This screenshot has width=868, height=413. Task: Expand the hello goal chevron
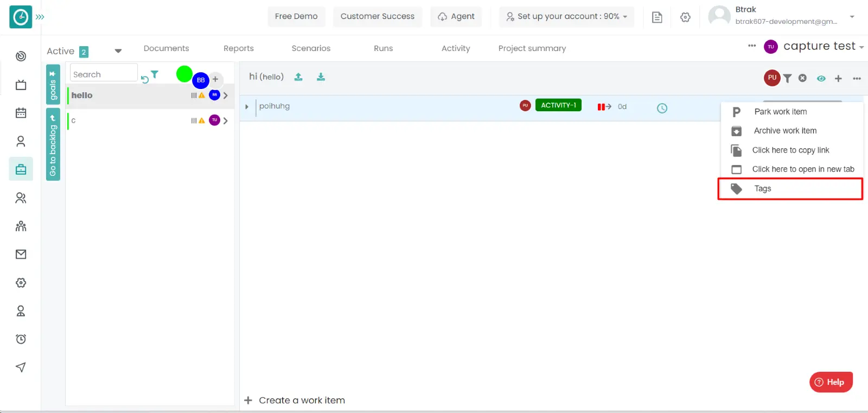point(226,96)
